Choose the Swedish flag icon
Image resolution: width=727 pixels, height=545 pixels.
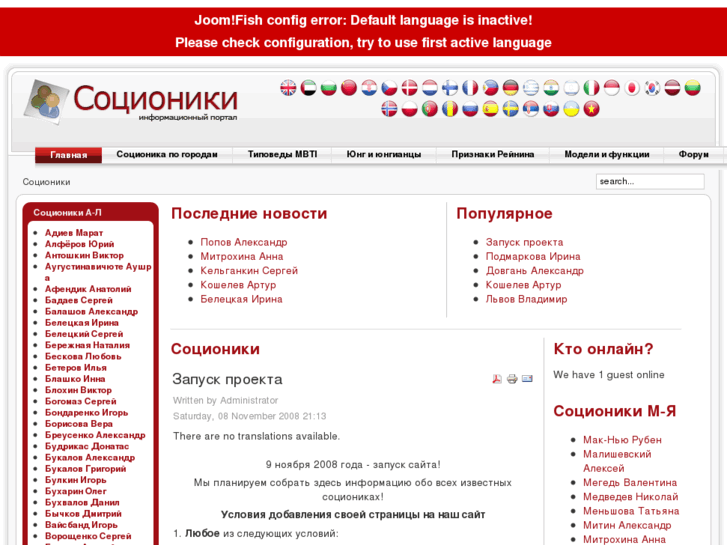(510, 109)
